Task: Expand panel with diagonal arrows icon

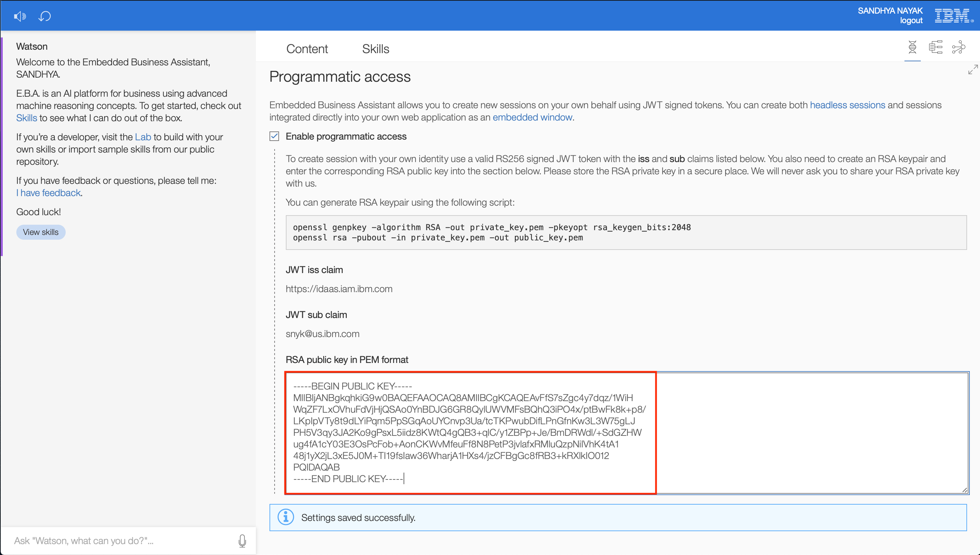Action: pyautogui.click(x=973, y=70)
